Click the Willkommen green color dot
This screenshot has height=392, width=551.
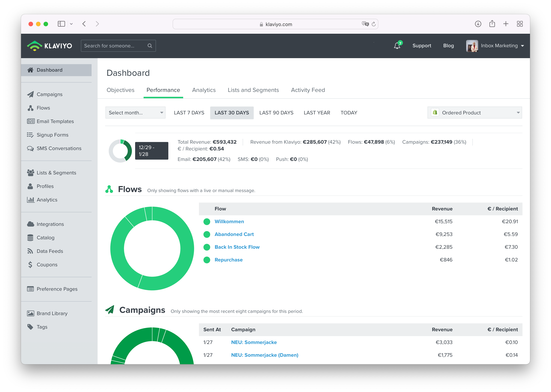207,222
